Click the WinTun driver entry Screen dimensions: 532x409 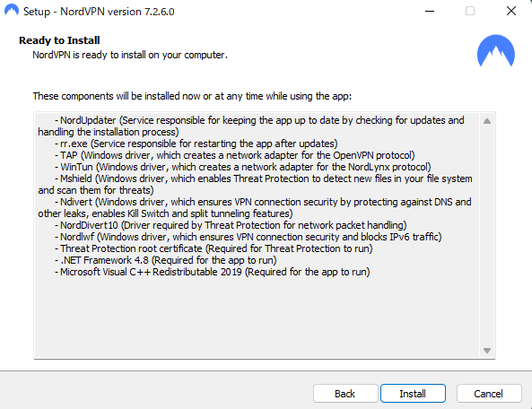(243, 167)
